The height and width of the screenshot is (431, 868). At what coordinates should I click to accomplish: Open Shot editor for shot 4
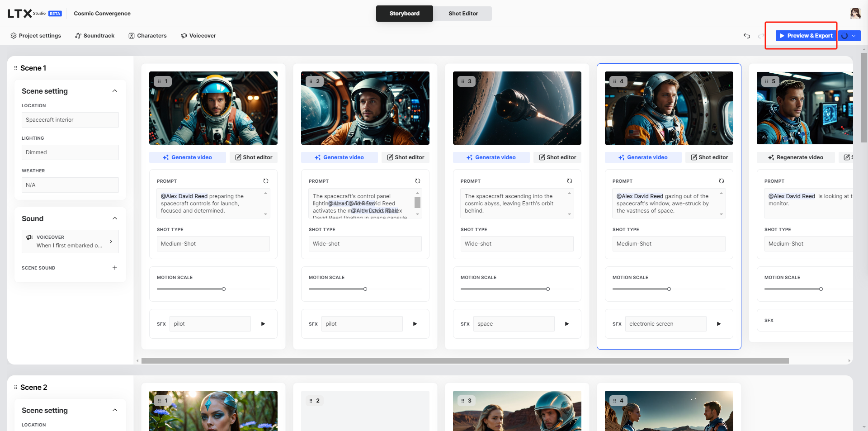click(709, 157)
